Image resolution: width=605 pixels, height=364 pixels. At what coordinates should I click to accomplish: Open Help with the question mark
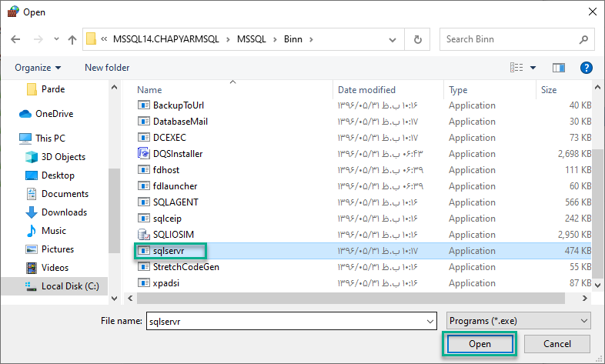tap(586, 68)
